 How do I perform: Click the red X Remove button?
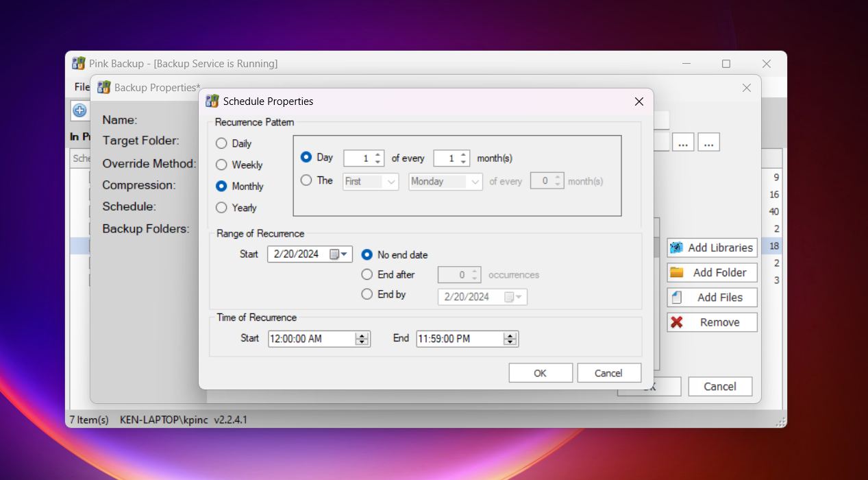point(712,322)
